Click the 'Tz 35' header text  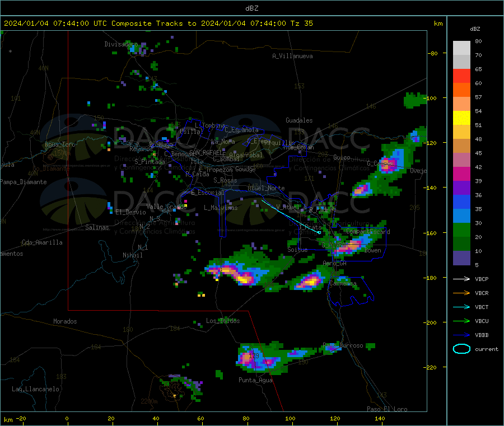301,24
